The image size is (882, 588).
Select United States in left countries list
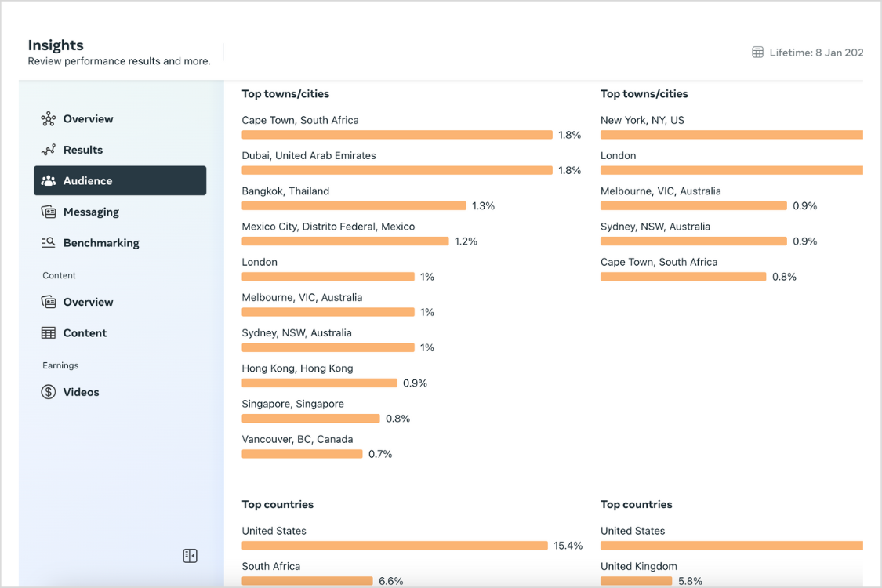(x=274, y=531)
